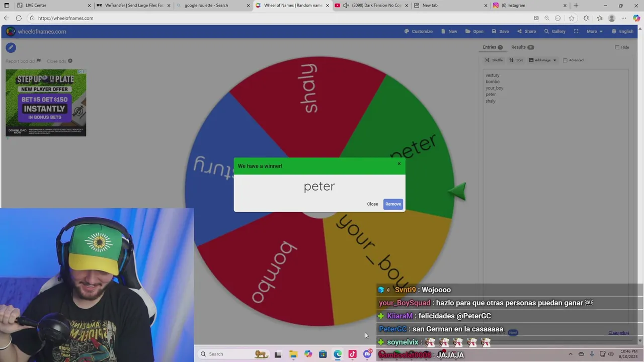Open browser extensions puzzle icon

click(586, 18)
